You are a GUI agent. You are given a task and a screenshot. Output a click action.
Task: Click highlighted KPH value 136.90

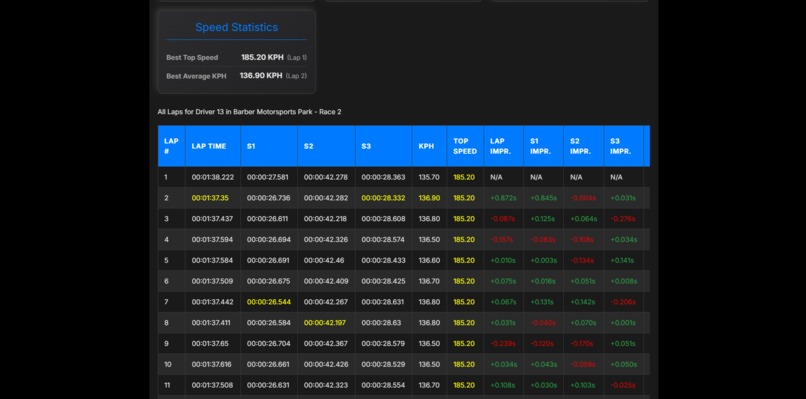point(429,198)
